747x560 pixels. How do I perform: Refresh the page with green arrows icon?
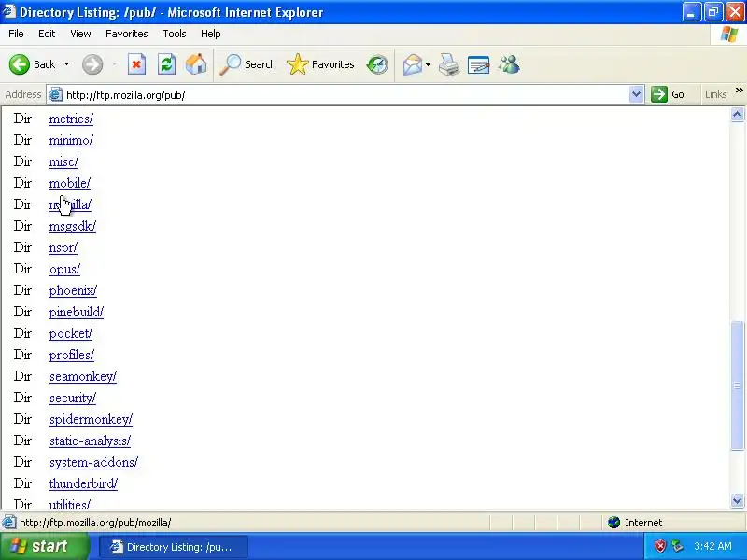click(167, 64)
